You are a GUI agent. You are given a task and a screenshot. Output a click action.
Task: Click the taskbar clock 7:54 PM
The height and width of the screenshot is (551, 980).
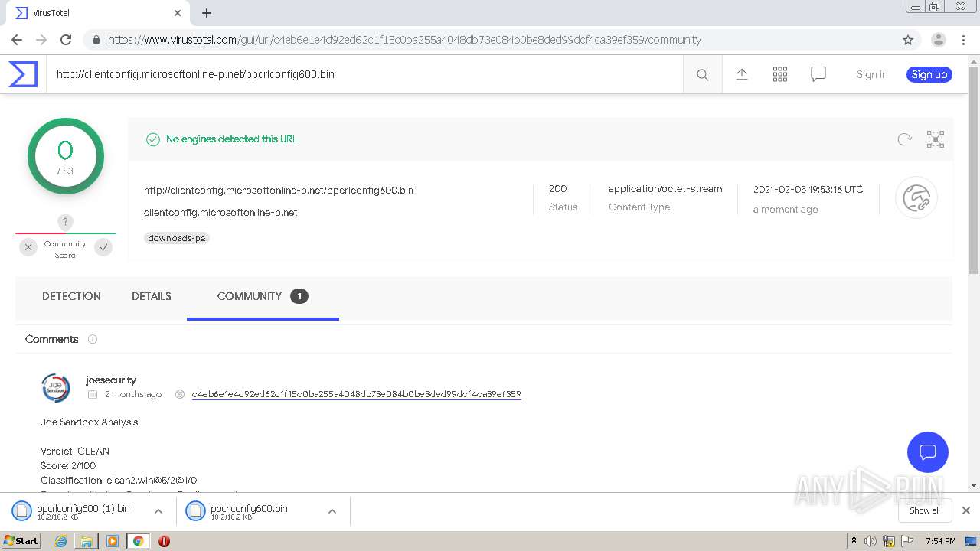[941, 541]
